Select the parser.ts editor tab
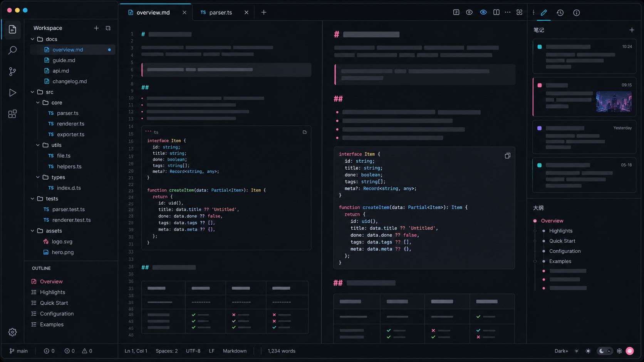 (221, 12)
